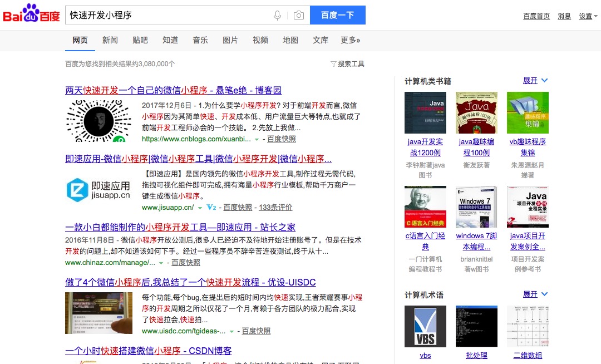
Task: Switch to the 视频 tab
Action: tap(260, 40)
